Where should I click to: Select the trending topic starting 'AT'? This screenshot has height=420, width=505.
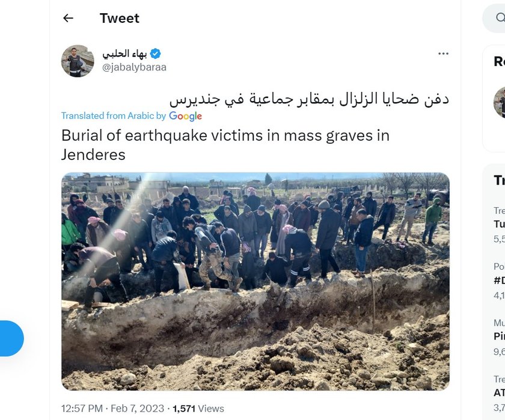coord(499,392)
